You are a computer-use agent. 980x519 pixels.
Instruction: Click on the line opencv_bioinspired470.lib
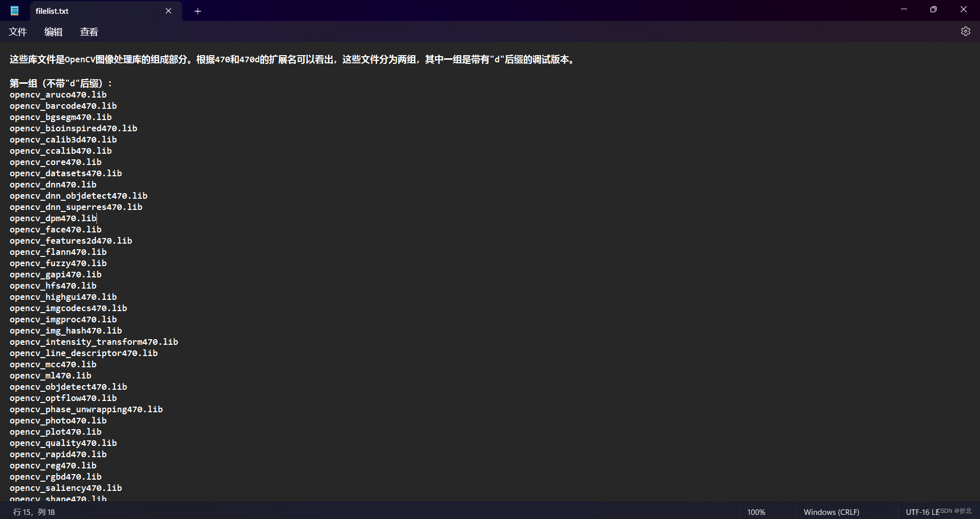(73, 128)
